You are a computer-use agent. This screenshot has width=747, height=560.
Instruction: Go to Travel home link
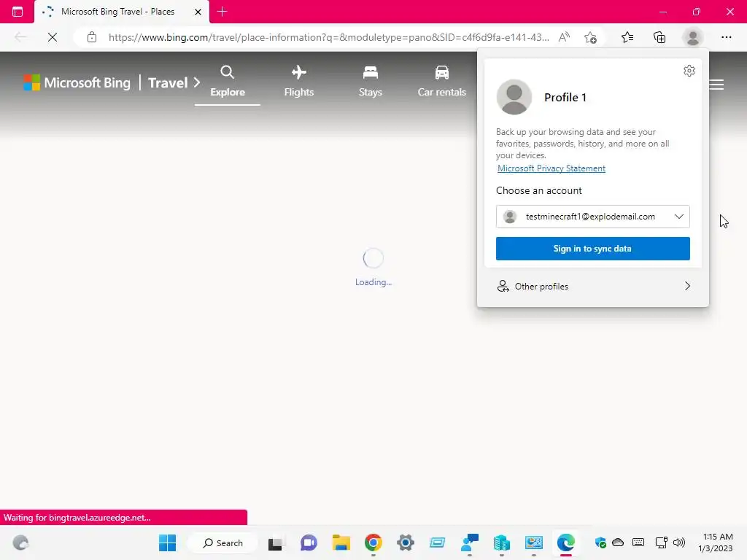point(169,83)
